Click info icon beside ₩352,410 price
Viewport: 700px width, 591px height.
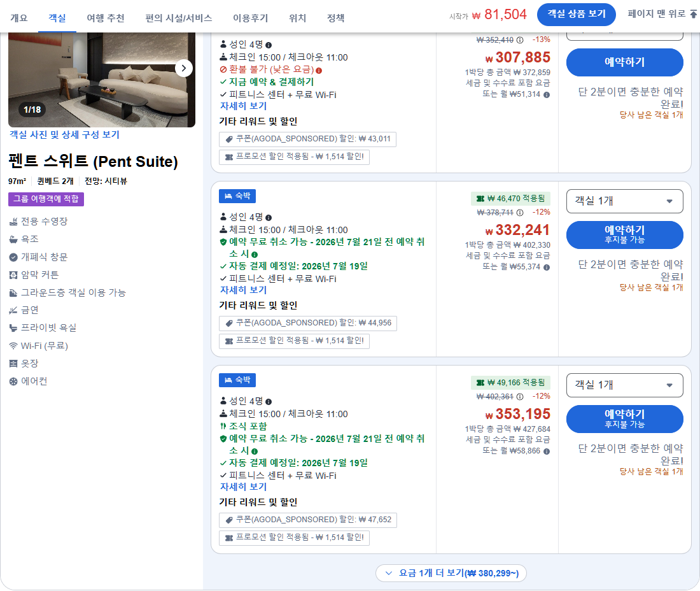click(520, 39)
